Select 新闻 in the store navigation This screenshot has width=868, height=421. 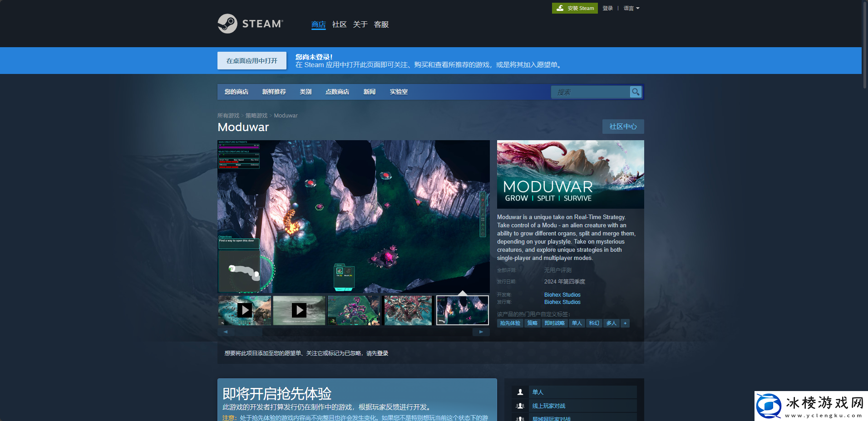click(x=369, y=92)
